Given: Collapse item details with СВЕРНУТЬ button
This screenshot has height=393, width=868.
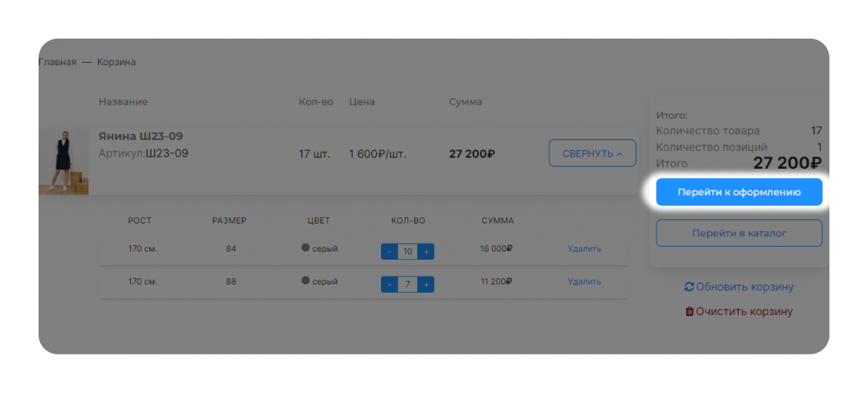Looking at the screenshot, I should 592,154.
